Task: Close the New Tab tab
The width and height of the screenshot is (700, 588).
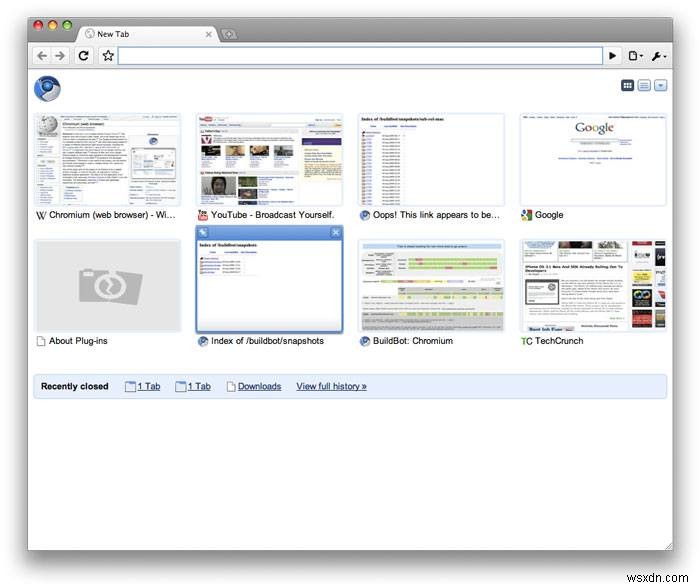Action: [208, 34]
